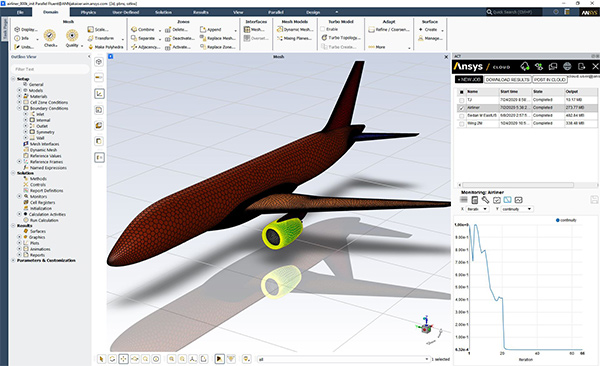Open the Results ribbon tab
The width and height of the screenshot is (600, 366).
[201, 12]
